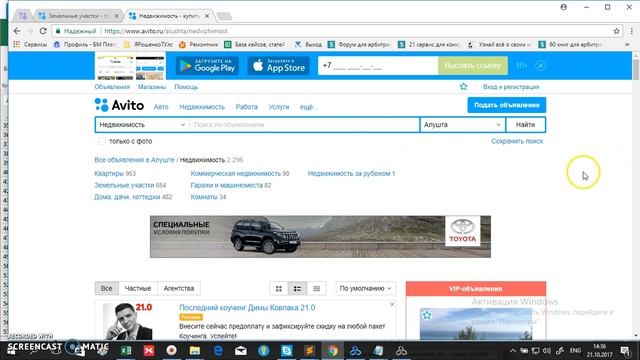Image resolution: width=640 pixels, height=360 pixels.
Task: Click the browser back arrow
Action: pos(17,31)
